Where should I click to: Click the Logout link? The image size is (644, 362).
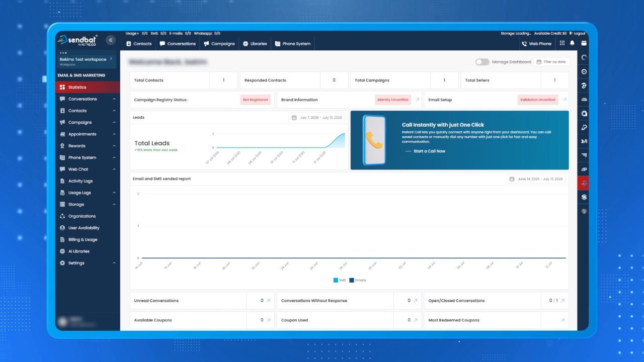578,34
